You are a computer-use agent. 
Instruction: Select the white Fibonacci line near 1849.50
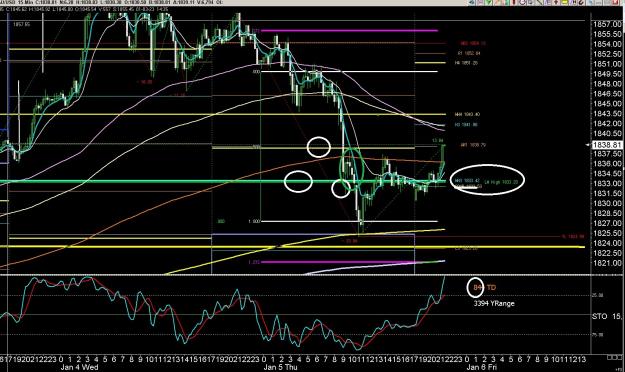point(349,72)
